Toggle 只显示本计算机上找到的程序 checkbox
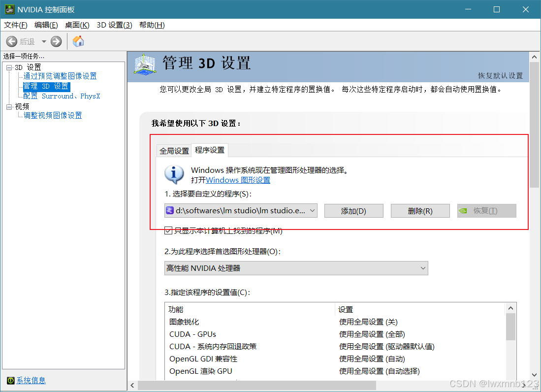The height and width of the screenshot is (392, 541). (x=168, y=231)
